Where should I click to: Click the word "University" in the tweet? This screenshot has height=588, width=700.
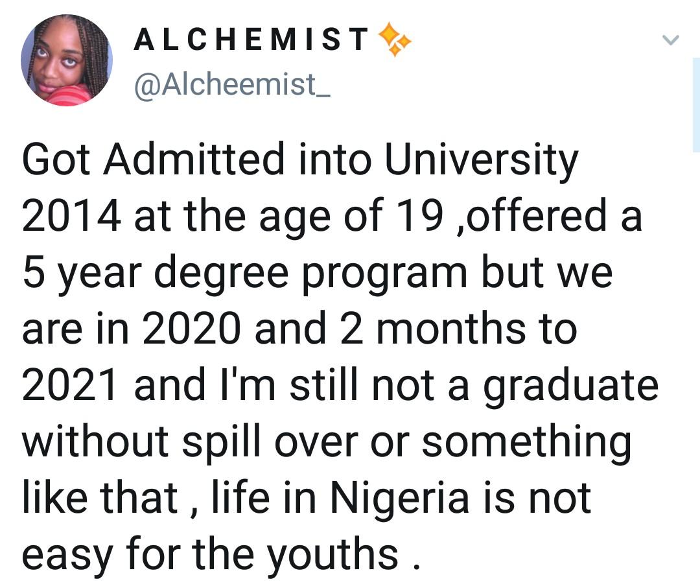tap(480, 161)
